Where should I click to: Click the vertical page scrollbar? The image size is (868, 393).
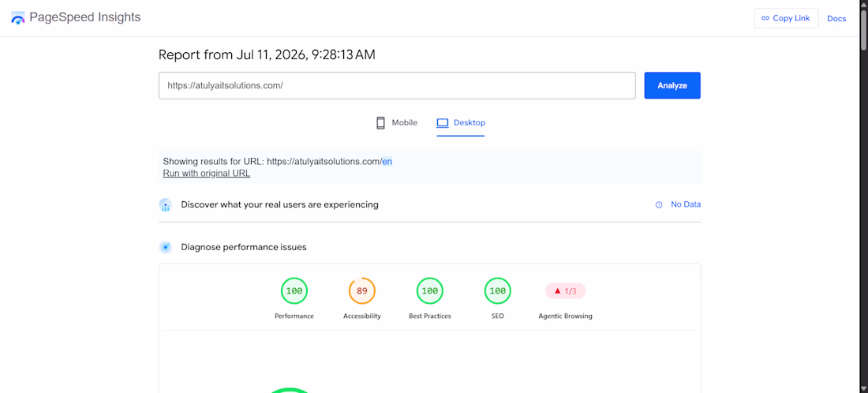pos(863,196)
